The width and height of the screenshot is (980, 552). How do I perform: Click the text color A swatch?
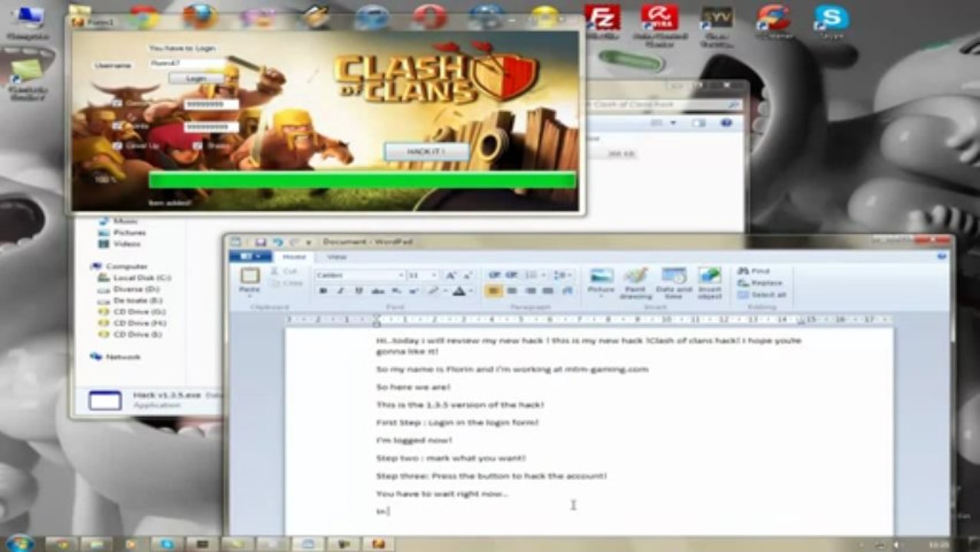(458, 291)
